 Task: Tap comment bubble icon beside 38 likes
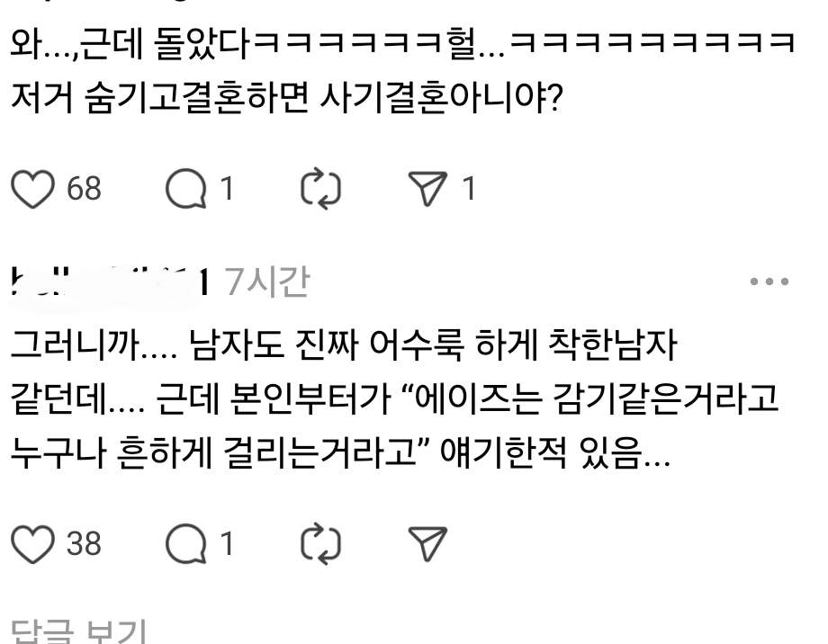(186, 543)
